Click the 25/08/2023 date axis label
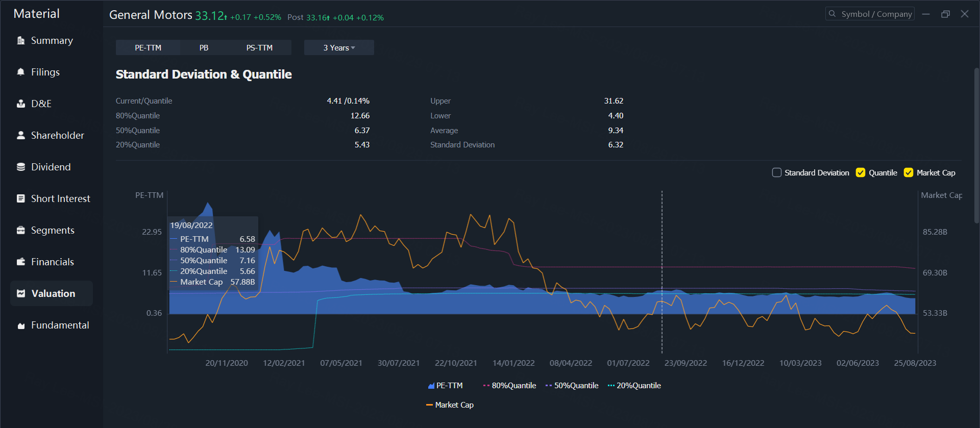 [915, 363]
